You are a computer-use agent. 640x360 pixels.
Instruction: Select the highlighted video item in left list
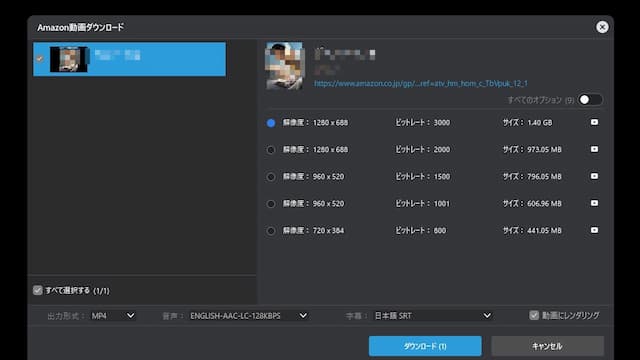pyautogui.click(x=129, y=59)
